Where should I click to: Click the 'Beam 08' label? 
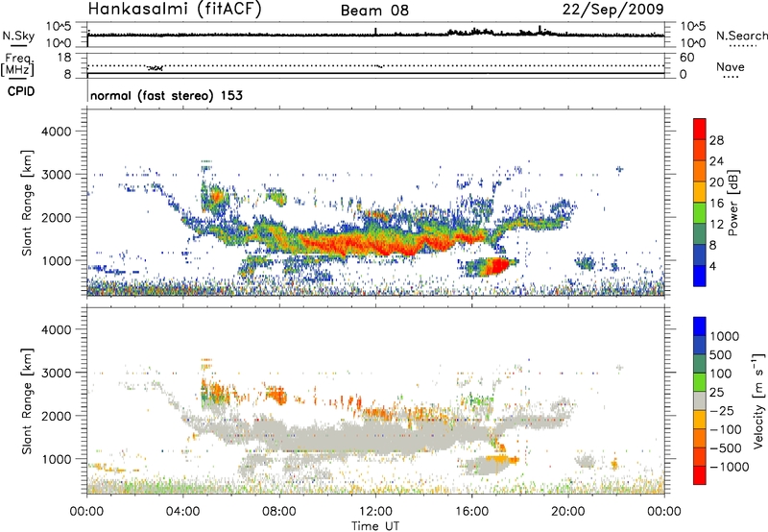click(x=374, y=11)
